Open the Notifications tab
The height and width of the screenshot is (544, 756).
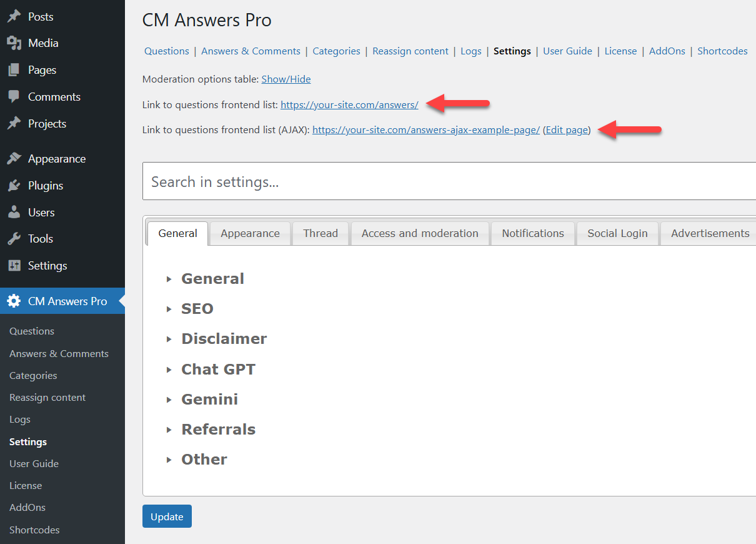click(x=533, y=233)
